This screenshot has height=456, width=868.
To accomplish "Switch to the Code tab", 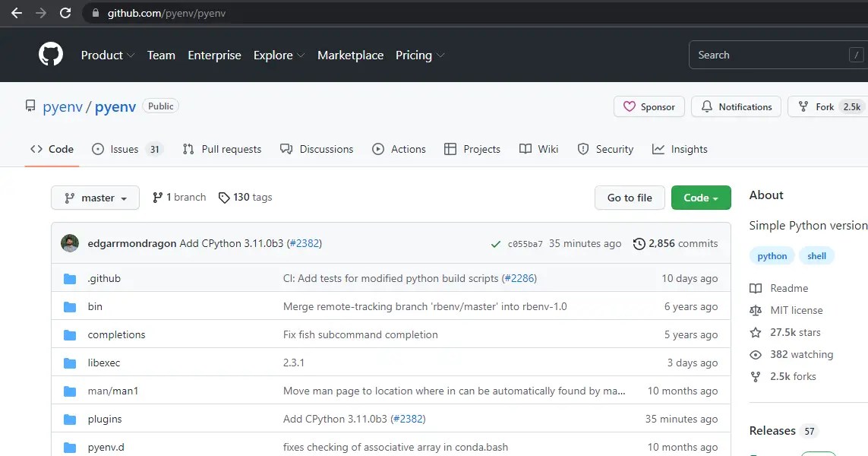I will click(x=52, y=149).
